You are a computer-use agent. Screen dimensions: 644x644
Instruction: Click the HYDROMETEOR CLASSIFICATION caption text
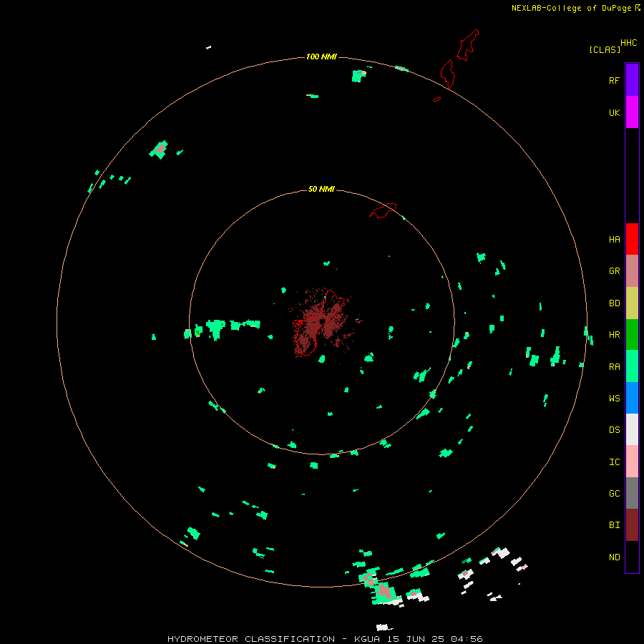(251, 639)
